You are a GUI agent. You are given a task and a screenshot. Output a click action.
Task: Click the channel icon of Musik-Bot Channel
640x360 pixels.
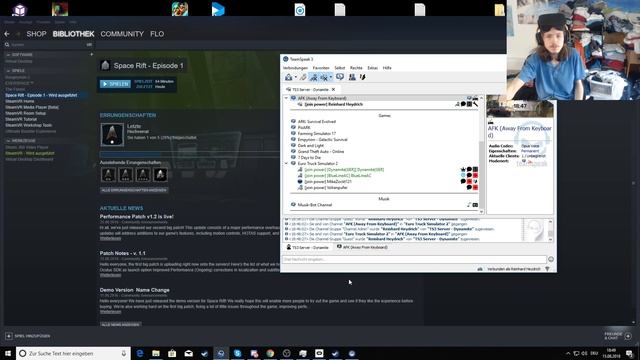293,205
